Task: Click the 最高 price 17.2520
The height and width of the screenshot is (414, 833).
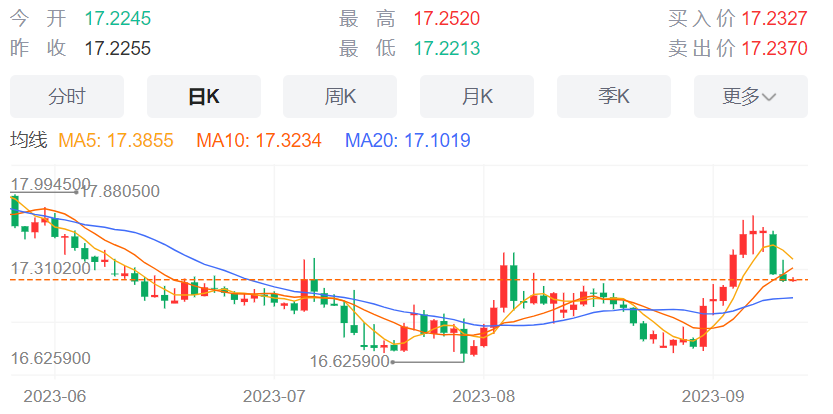Action: [x=447, y=19]
